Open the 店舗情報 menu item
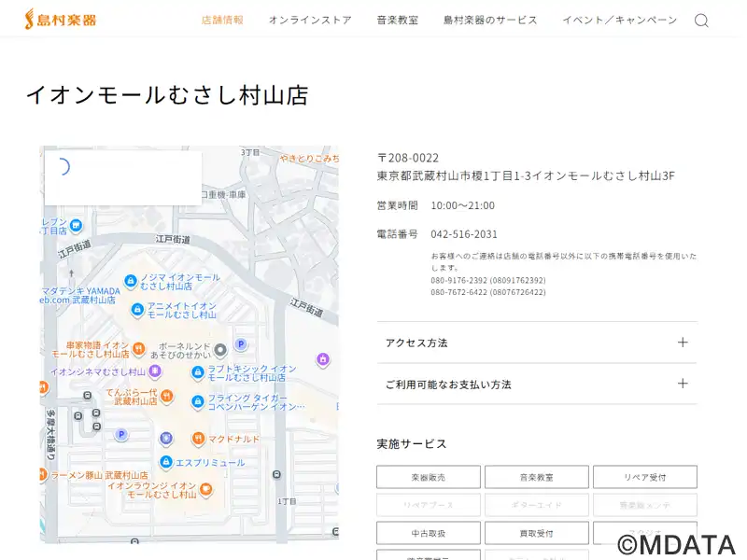The width and height of the screenshot is (747, 560). pos(222,20)
